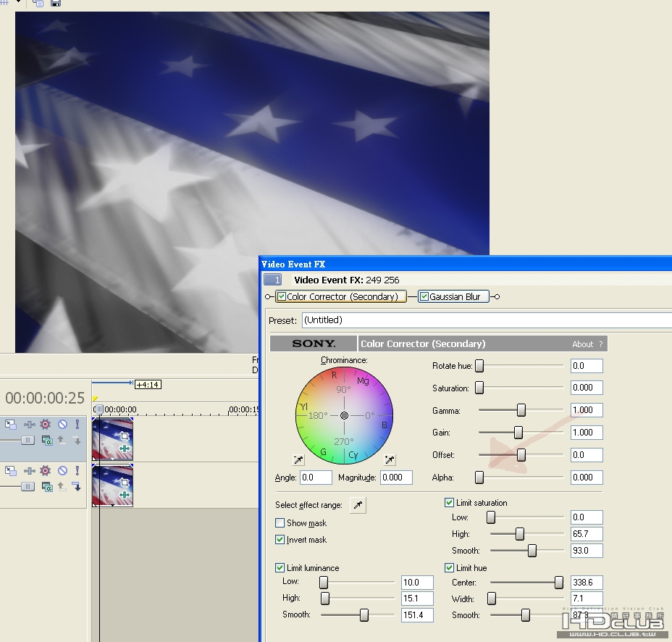Image resolution: width=672 pixels, height=642 pixels.
Task: Click Make Compositing Parent on first track
Action: 62,440
